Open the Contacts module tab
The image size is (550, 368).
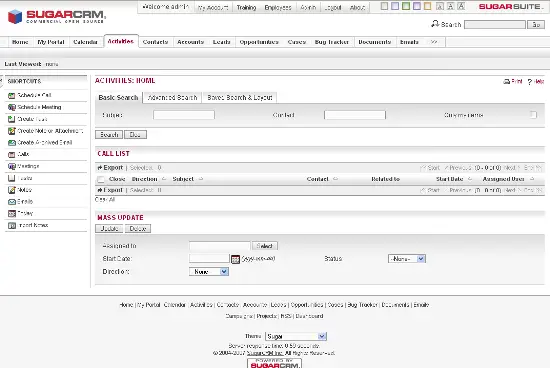point(155,42)
